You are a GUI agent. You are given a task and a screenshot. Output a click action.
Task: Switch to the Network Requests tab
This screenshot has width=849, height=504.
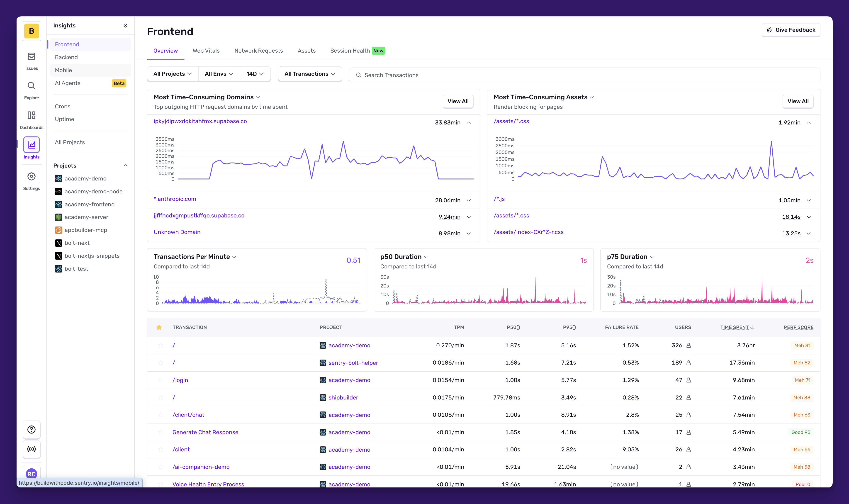[x=258, y=51]
